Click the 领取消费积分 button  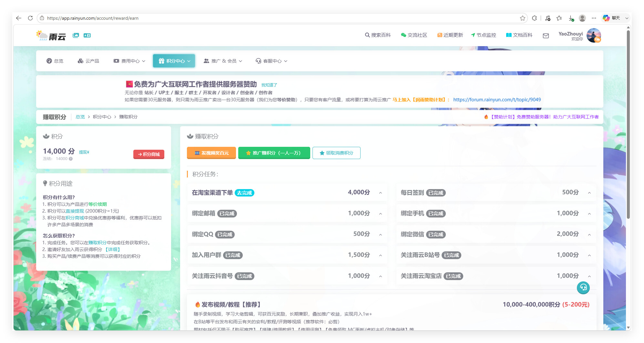pos(336,153)
